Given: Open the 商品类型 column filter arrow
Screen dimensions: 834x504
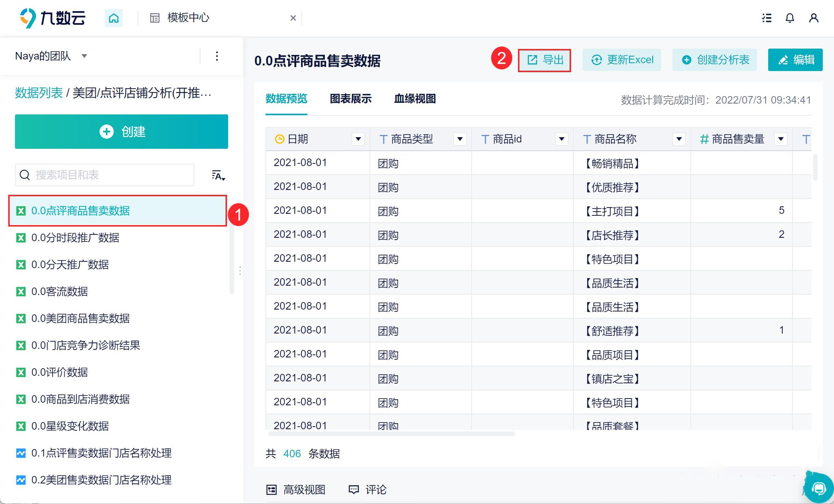Looking at the screenshot, I should pos(460,139).
